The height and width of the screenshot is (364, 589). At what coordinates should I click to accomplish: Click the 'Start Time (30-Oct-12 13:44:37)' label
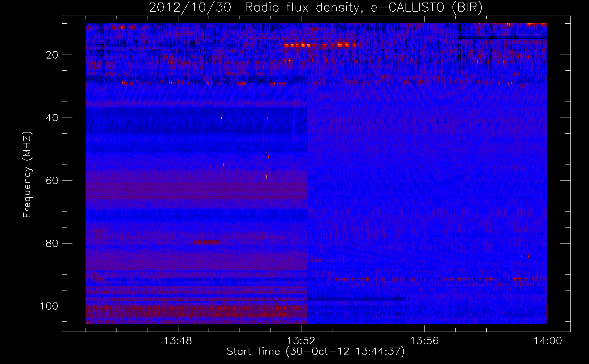coord(316,352)
